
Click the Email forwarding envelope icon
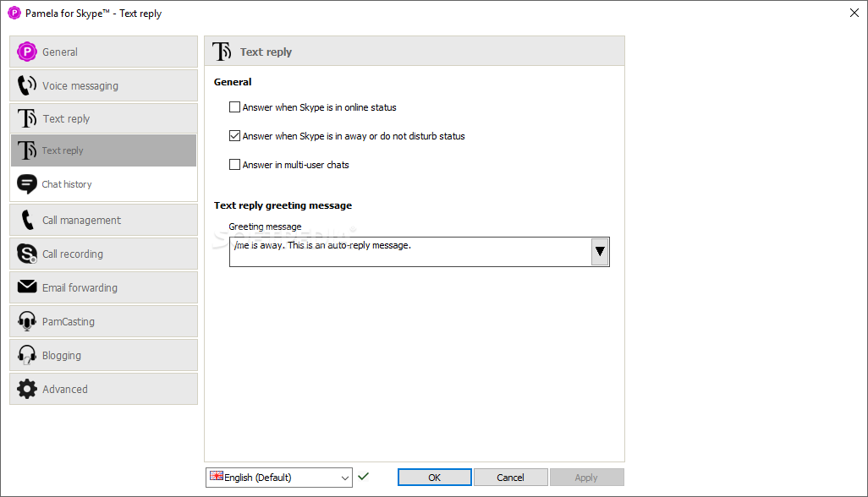(x=26, y=287)
